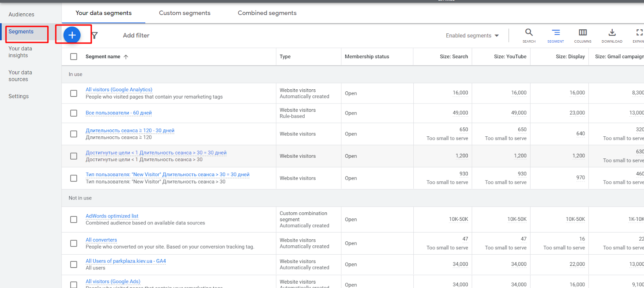Viewport: 644px width, 288px height.
Task: Open the Enabled segments dropdown
Action: [x=472, y=36]
